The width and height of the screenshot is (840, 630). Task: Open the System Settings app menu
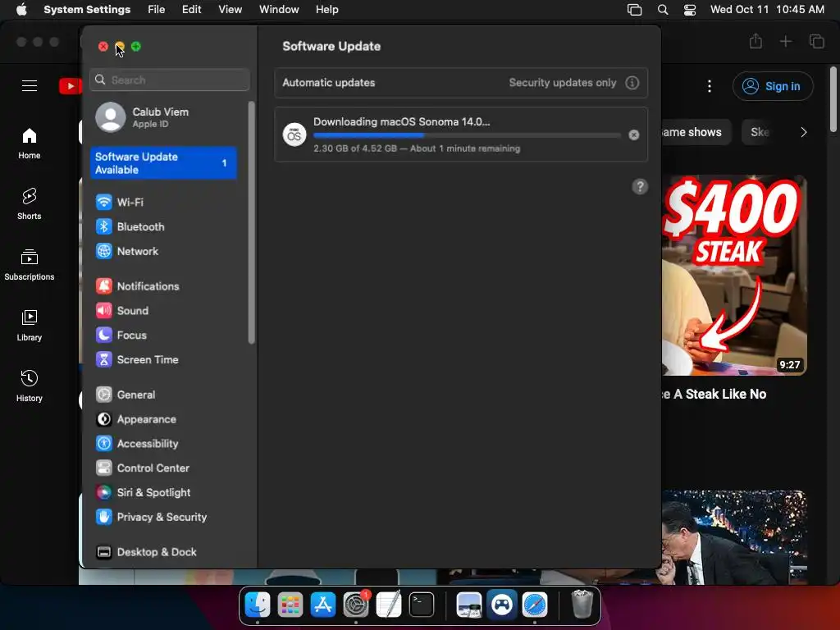point(87,10)
